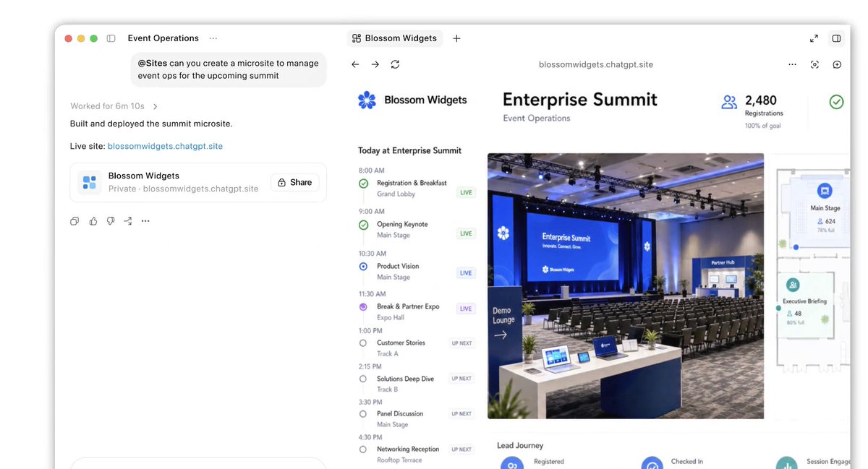
Task: Click the blue marker beside Product Vision
Action: pyautogui.click(x=363, y=267)
